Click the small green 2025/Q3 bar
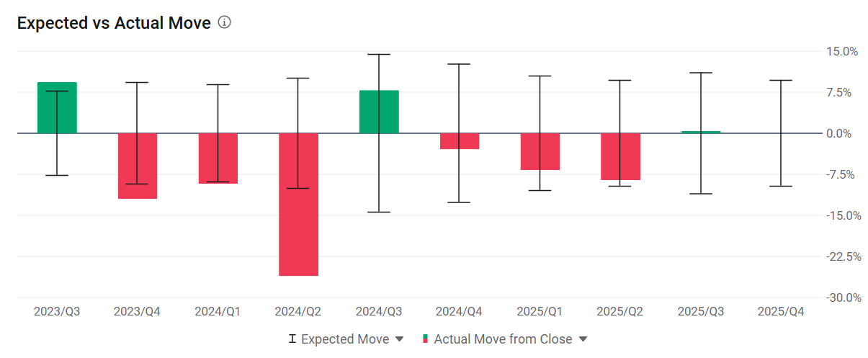The image size is (868, 358). click(701, 132)
